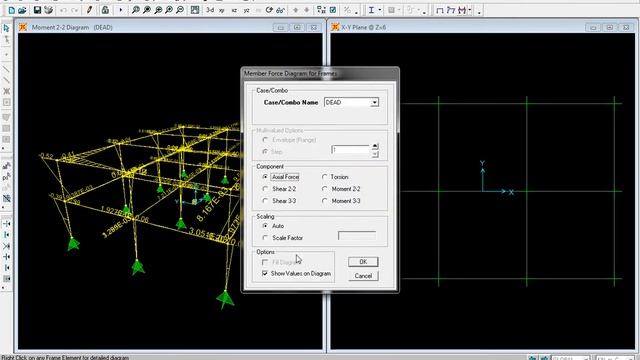
Task: Click the Scale Factor input field
Action: (x=357, y=236)
